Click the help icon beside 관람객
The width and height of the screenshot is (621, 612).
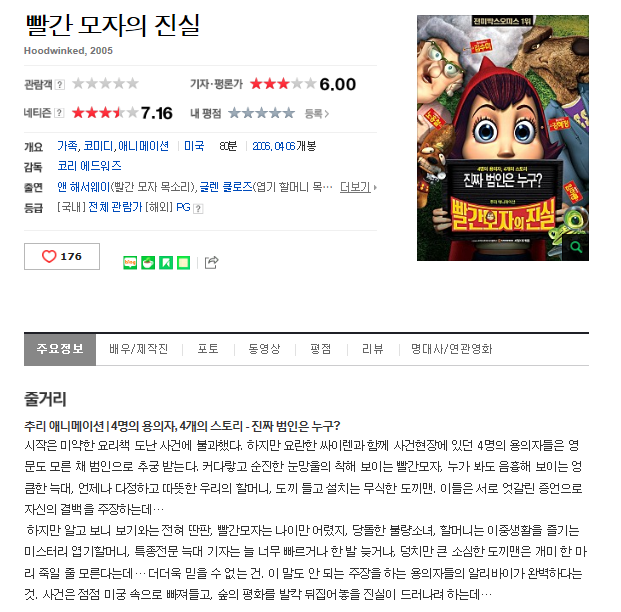pyautogui.click(x=60, y=84)
